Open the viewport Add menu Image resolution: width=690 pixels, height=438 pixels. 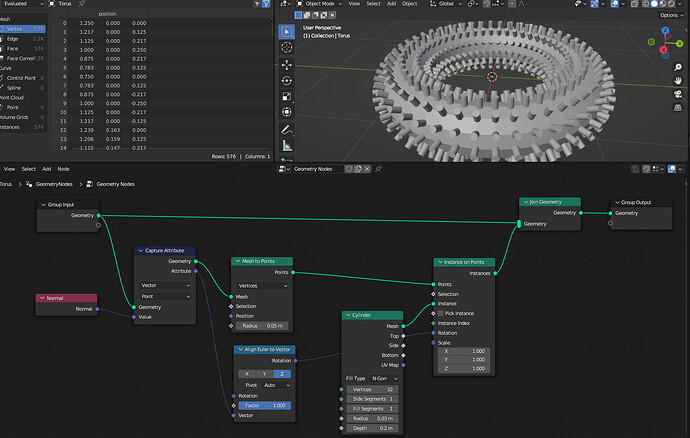[x=391, y=4]
